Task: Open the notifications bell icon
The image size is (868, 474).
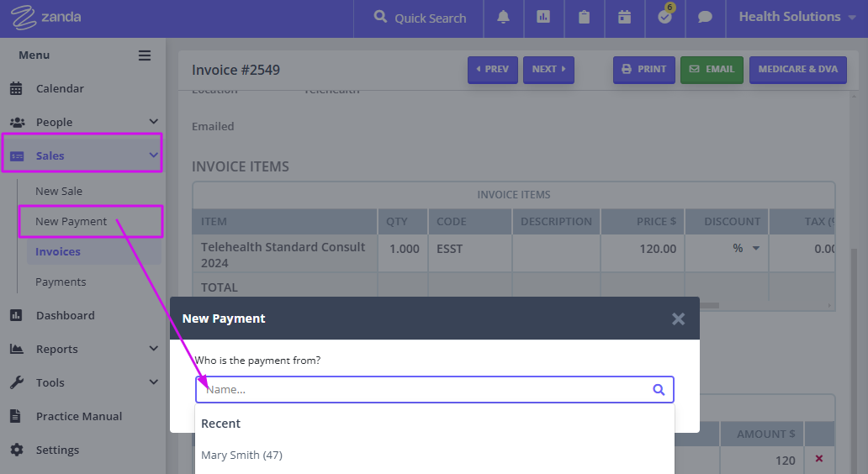Action: point(503,17)
